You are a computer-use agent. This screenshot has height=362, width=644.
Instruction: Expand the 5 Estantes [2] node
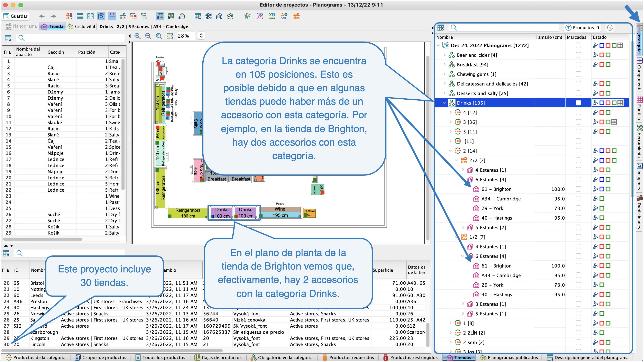tap(463, 227)
